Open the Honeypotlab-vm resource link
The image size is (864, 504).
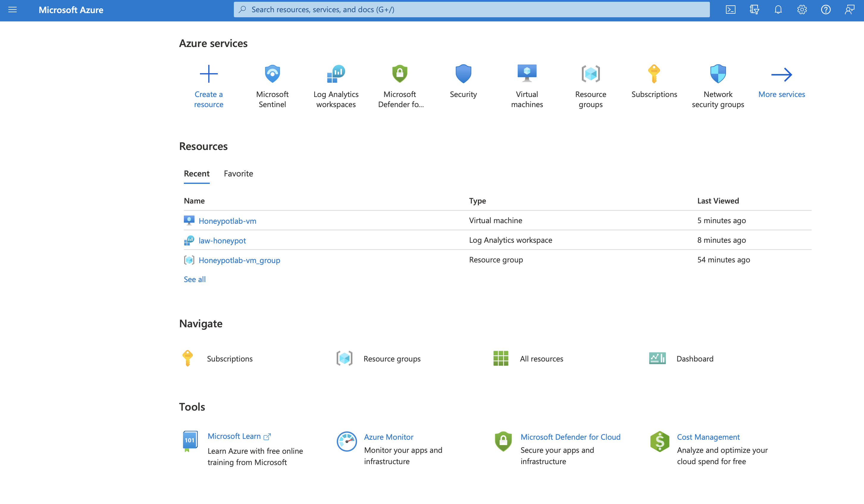(x=227, y=221)
